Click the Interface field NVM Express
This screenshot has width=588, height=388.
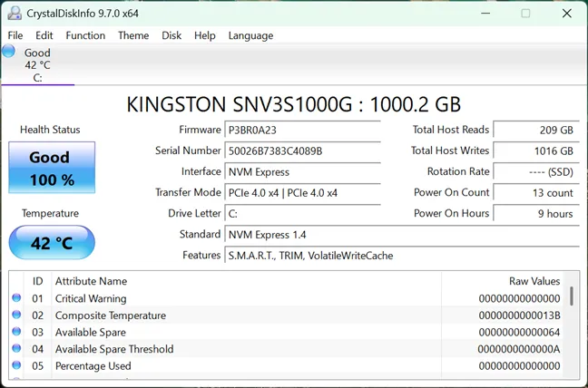click(302, 172)
